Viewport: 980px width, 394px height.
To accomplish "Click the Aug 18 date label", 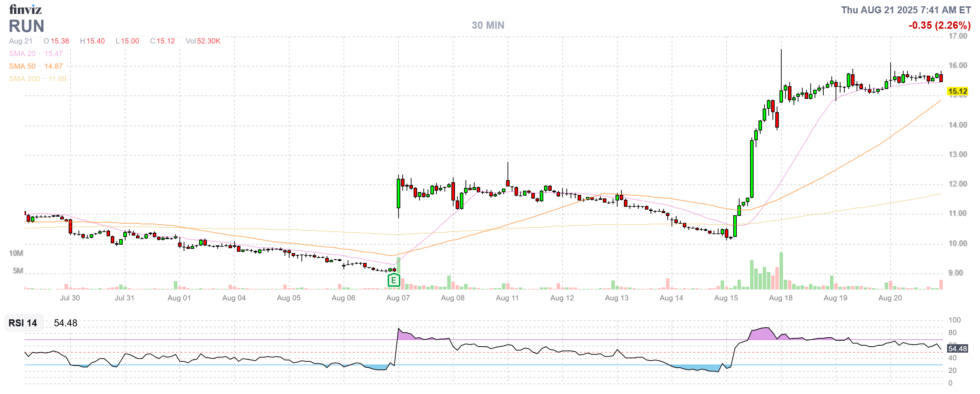I will point(780,298).
